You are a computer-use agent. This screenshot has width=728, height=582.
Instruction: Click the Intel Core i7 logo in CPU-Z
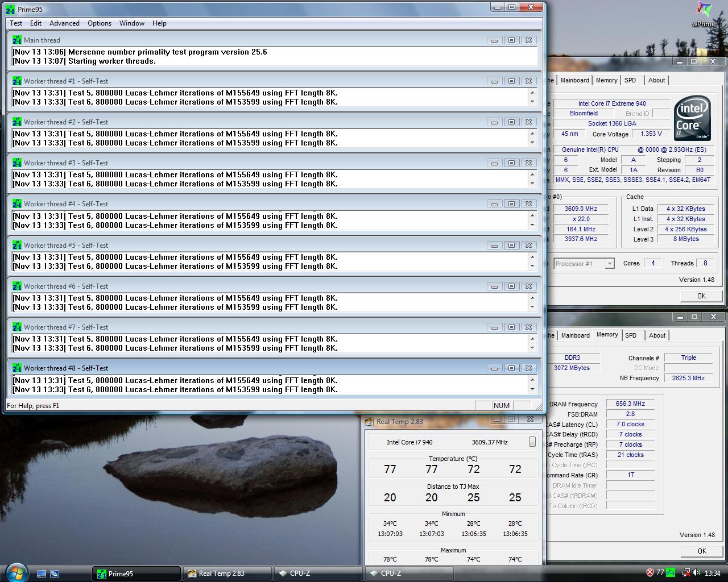tap(692, 118)
